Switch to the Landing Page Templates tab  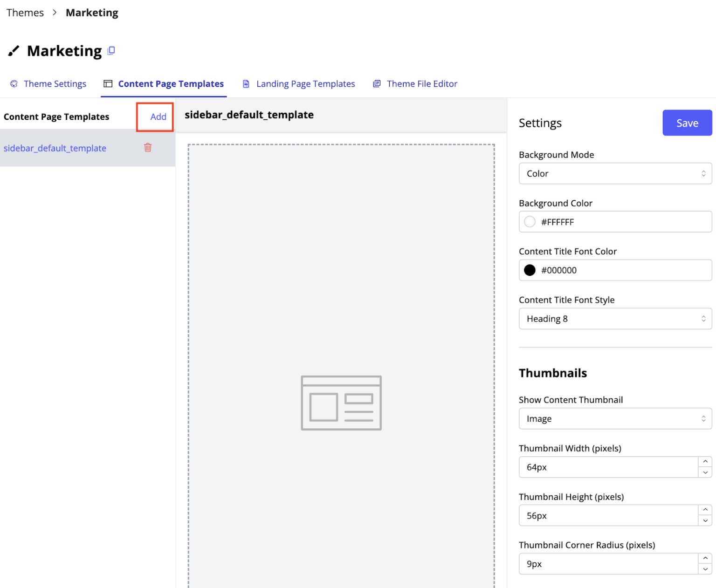(305, 83)
